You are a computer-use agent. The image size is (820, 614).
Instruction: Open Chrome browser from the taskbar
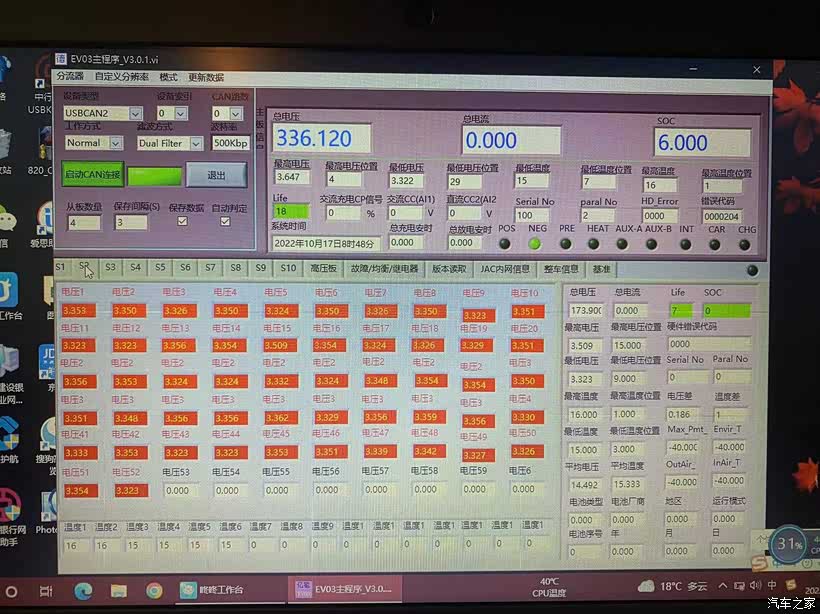pyautogui.click(x=154, y=590)
